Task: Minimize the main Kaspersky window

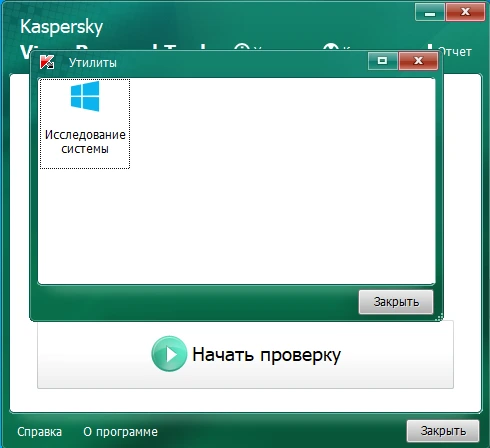Action: pos(430,12)
